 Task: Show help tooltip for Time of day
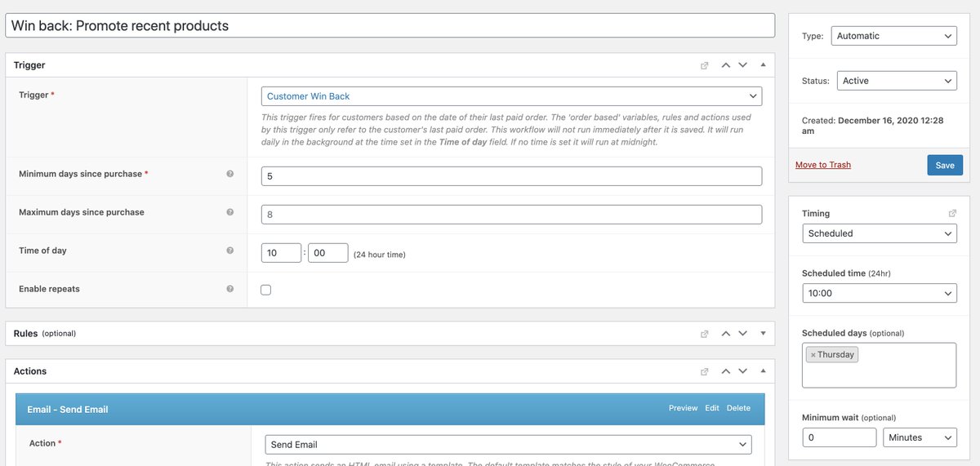coord(230,251)
